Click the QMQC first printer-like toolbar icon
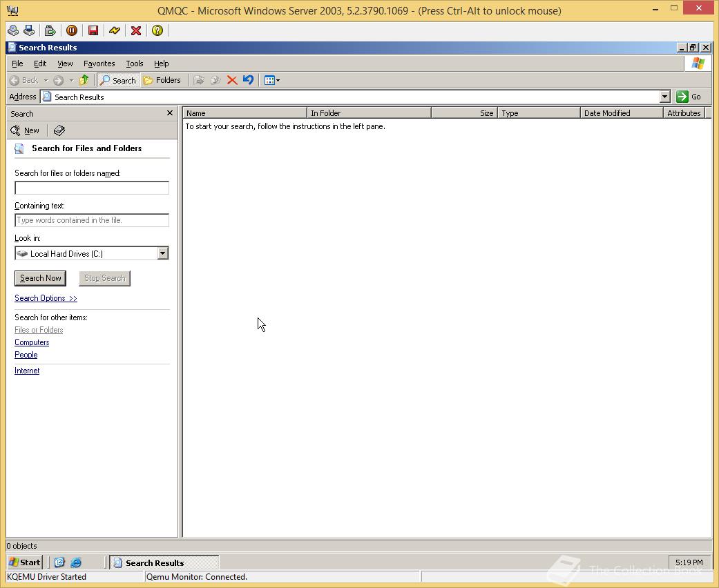Image resolution: width=719 pixels, height=588 pixels. (x=13, y=30)
